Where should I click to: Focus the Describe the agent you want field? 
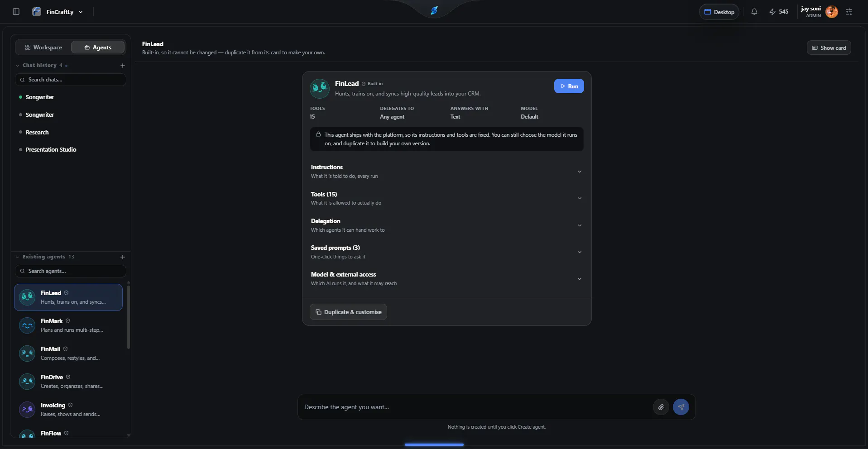475,407
